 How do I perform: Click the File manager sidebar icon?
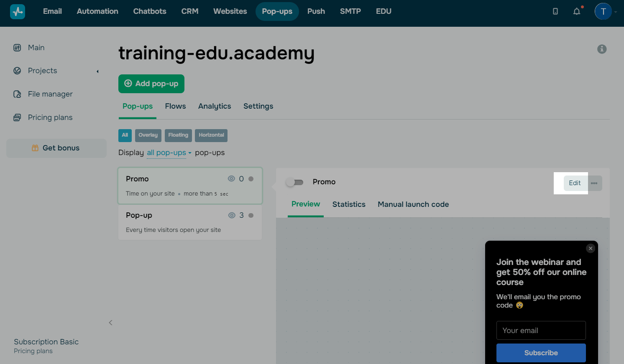click(x=17, y=94)
